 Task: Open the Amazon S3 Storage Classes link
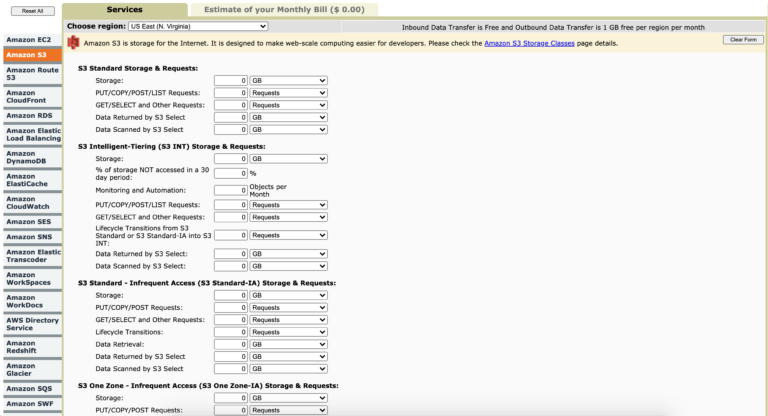529,43
